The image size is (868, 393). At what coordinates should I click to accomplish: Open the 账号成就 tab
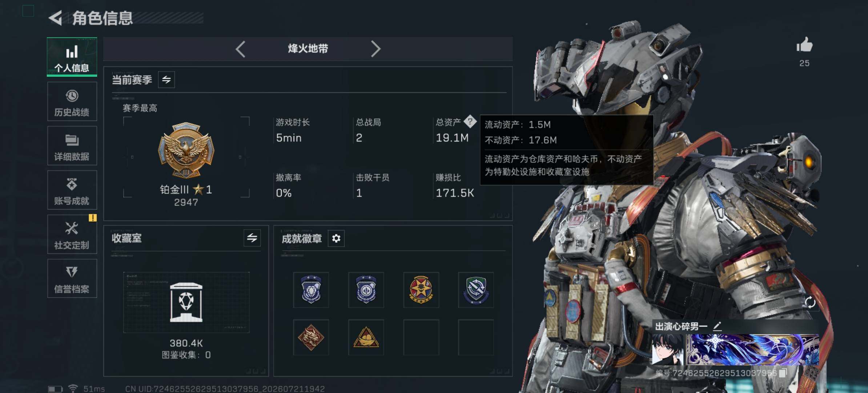tap(72, 190)
